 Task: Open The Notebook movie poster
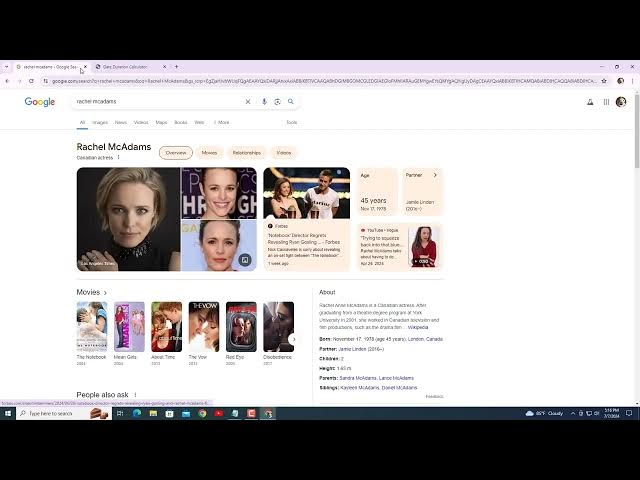click(92, 327)
